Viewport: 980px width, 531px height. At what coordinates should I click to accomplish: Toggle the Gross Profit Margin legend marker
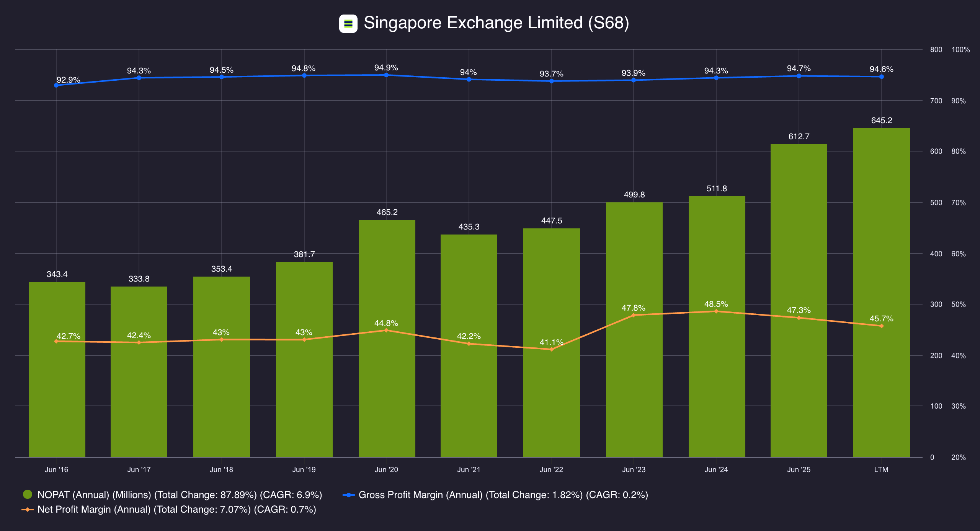[x=348, y=495]
